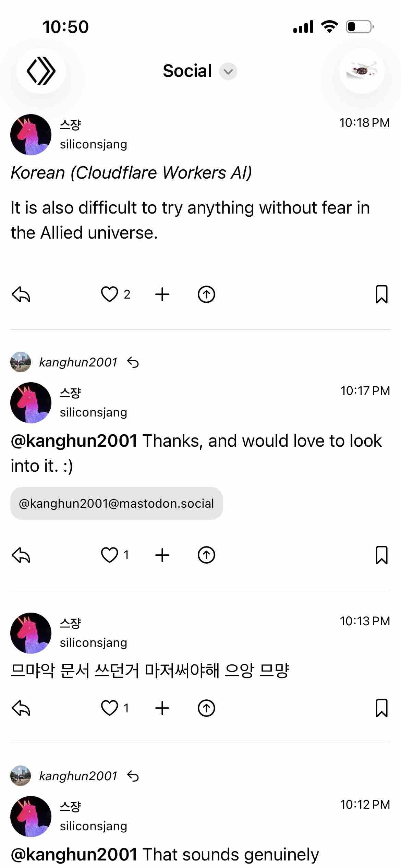Bookmark the 10:18 PM post
This screenshot has height=868, width=401.
[381, 294]
